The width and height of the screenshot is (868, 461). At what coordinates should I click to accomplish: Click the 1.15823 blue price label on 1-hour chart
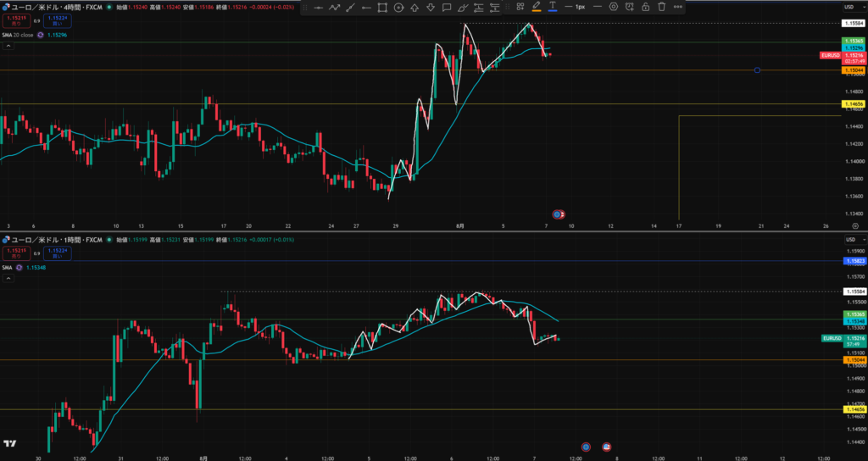(x=854, y=261)
